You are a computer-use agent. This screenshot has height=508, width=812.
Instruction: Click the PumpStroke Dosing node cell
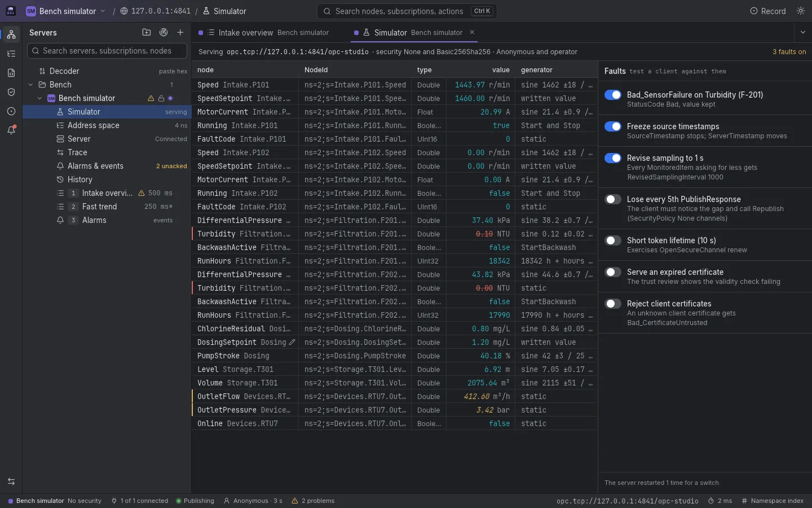(245, 356)
